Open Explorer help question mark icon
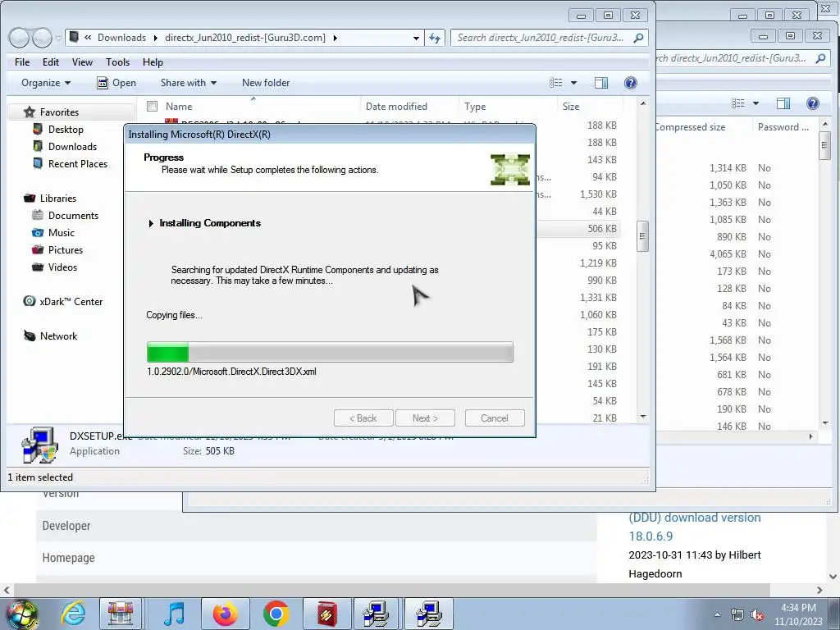840x630 pixels. pos(631,83)
